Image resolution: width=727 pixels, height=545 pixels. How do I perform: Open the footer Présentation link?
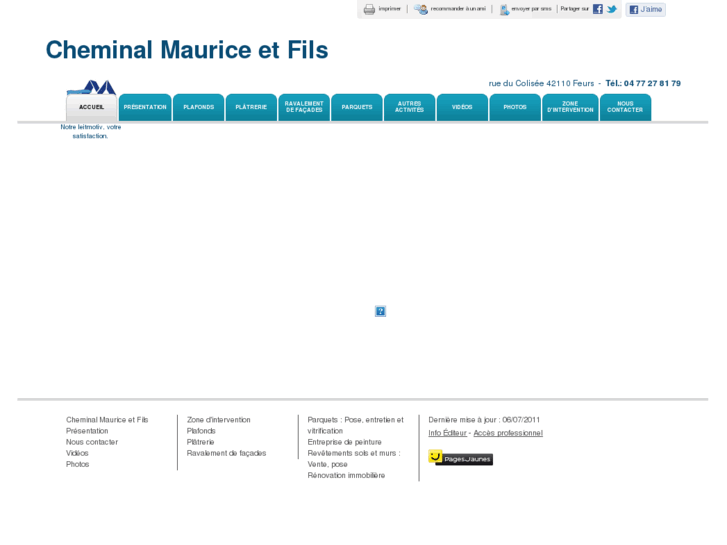tap(87, 431)
